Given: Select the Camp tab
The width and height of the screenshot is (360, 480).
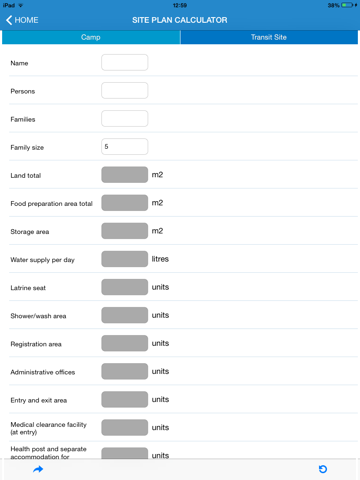Looking at the screenshot, I should (x=91, y=37).
